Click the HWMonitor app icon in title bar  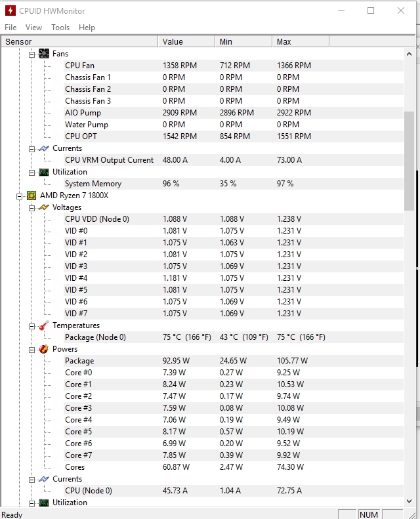click(9, 10)
